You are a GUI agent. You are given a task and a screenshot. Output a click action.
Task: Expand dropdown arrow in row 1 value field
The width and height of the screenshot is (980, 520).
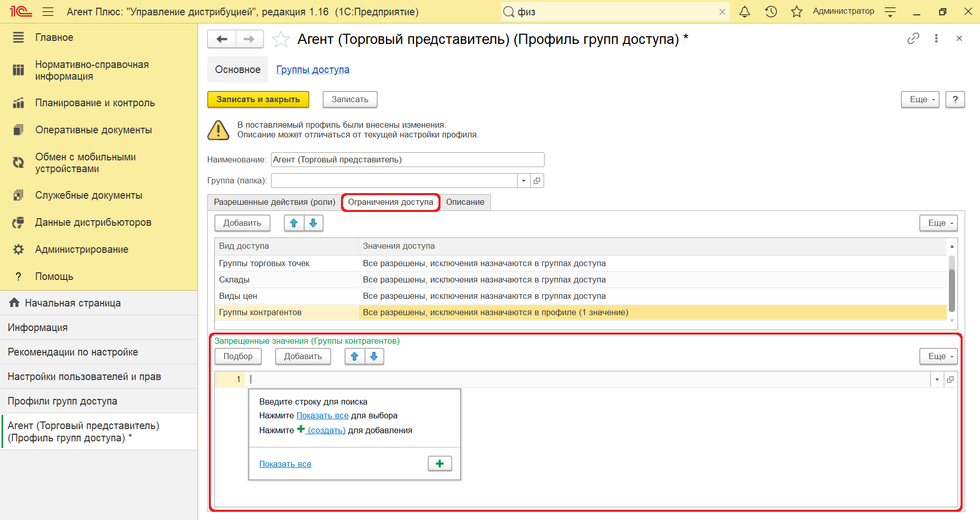tap(937, 379)
